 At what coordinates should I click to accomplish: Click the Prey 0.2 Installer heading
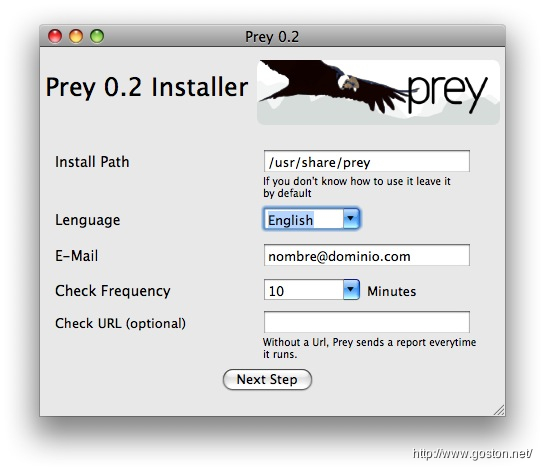pos(147,87)
